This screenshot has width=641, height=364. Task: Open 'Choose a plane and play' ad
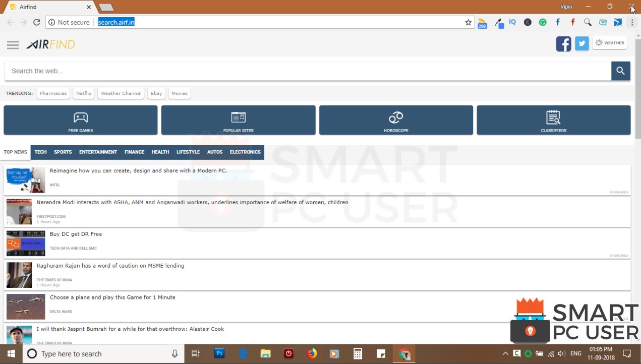tap(112, 297)
